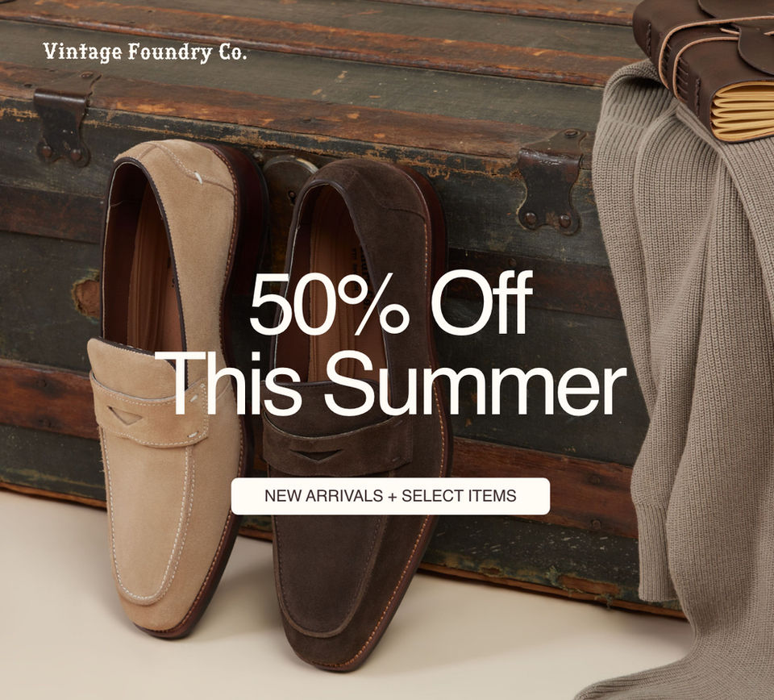Click the left metal trunk latch
The width and height of the screenshot is (774, 700).
pos(63,119)
